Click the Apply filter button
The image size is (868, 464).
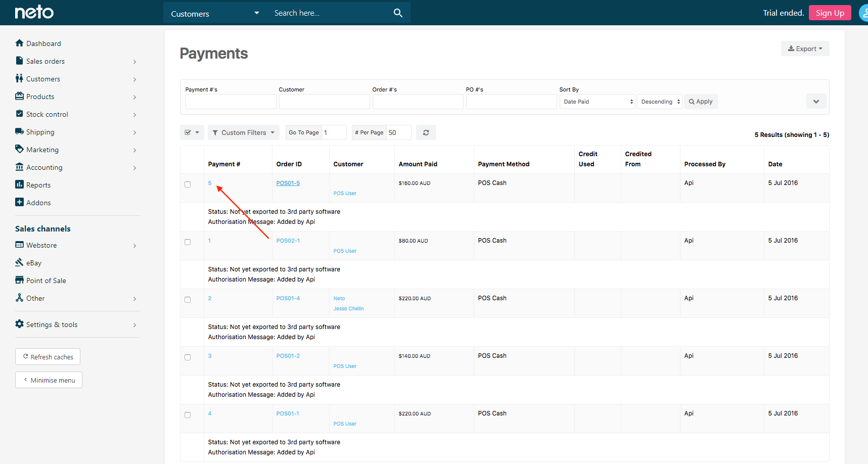coord(701,102)
